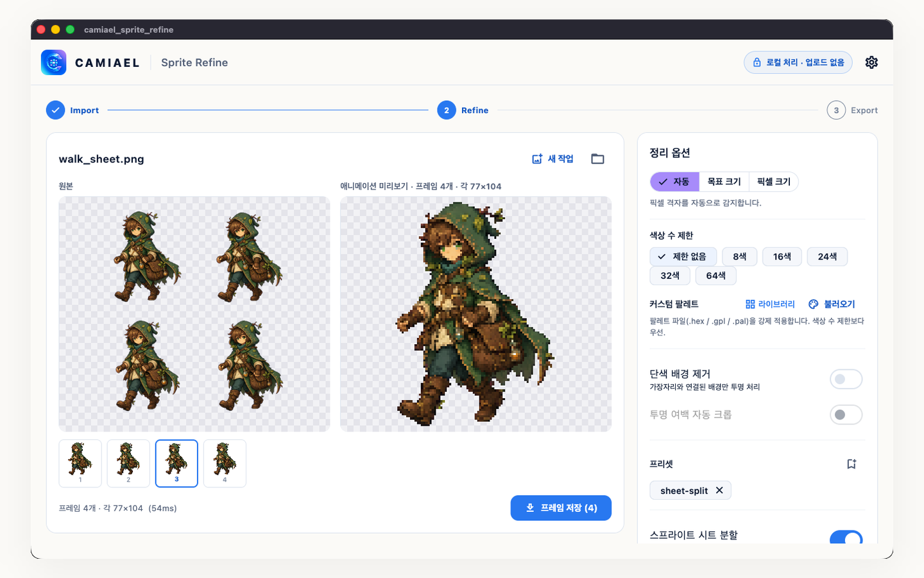Turn off 스프라이트 시트 분할 toggle
Screen dimensions: 924x578
(x=846, y=538)
